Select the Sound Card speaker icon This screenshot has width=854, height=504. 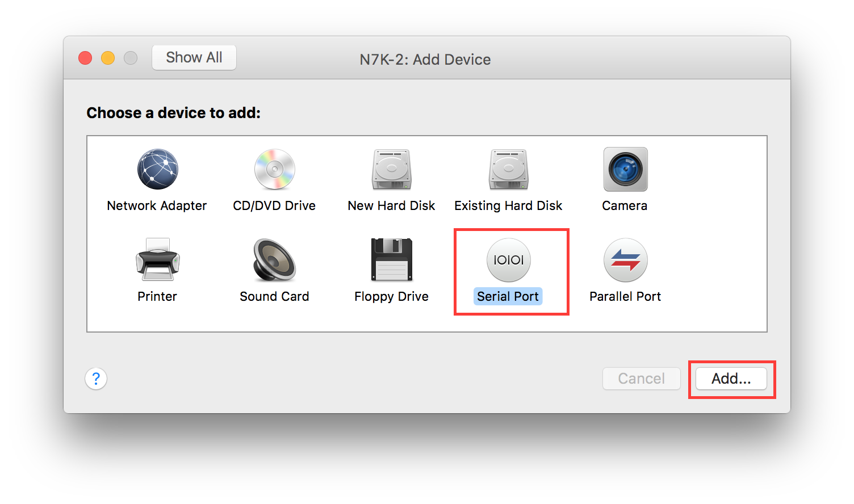coord(275,260)
